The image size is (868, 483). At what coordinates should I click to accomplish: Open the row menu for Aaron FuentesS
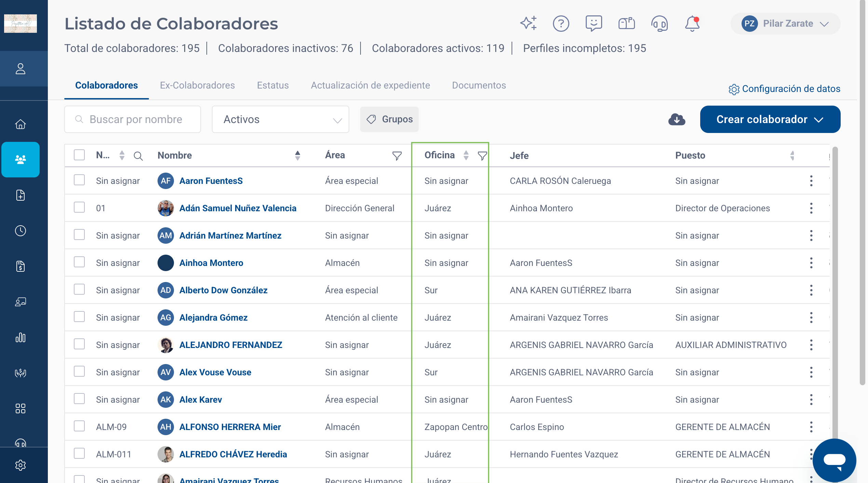tap(811, 181)
